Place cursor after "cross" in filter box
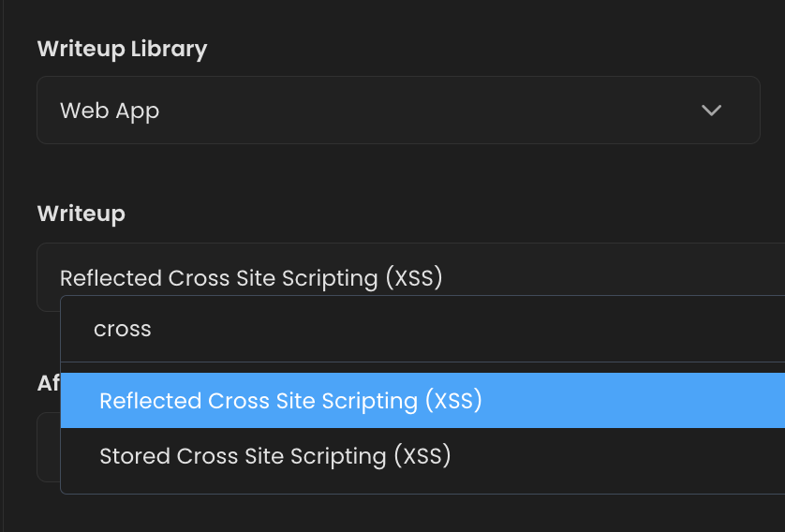 pos(153,330)
